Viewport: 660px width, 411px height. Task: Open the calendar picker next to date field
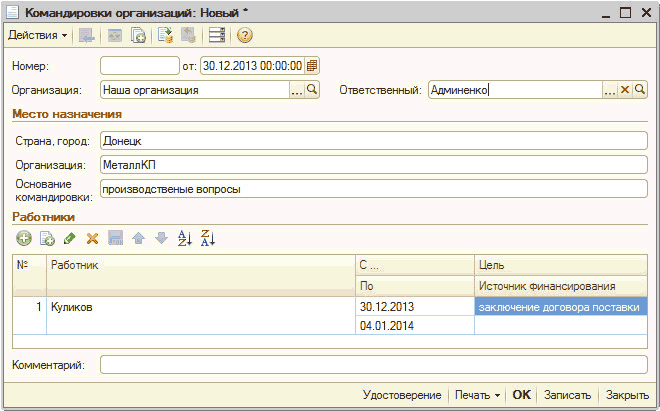tap(312, 66)
